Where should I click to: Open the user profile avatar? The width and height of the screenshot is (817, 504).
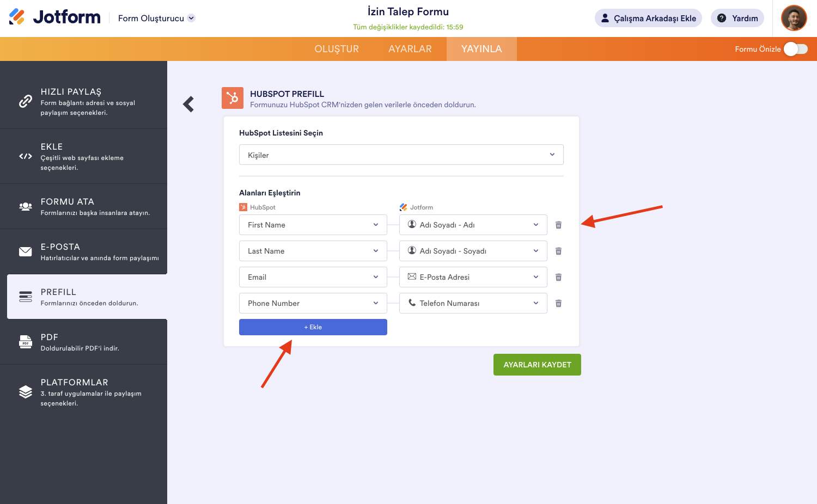click(x=794, y=18)
